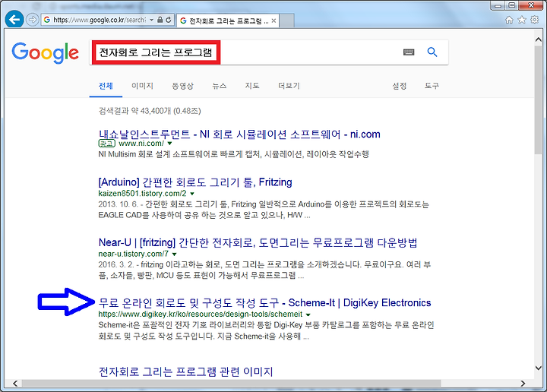Click the 검색결과 약 43,400개 result count
Viewport: 547px width, 392px height.
(150, 111)
